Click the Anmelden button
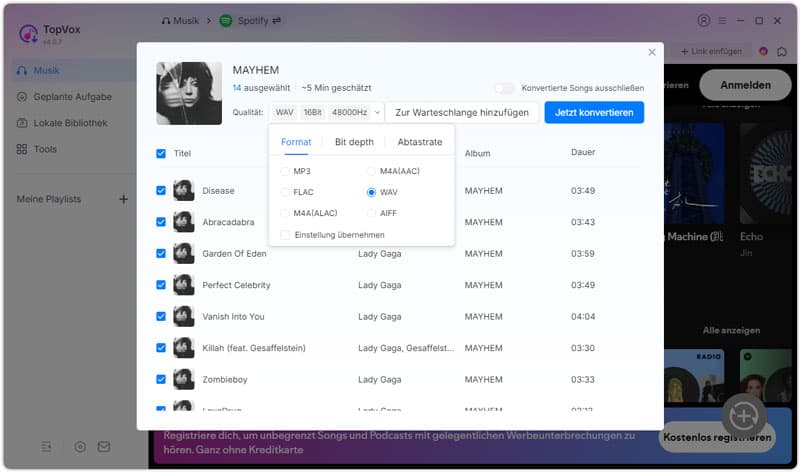Screen dimensions: 800x472 (x=745, y=85)
